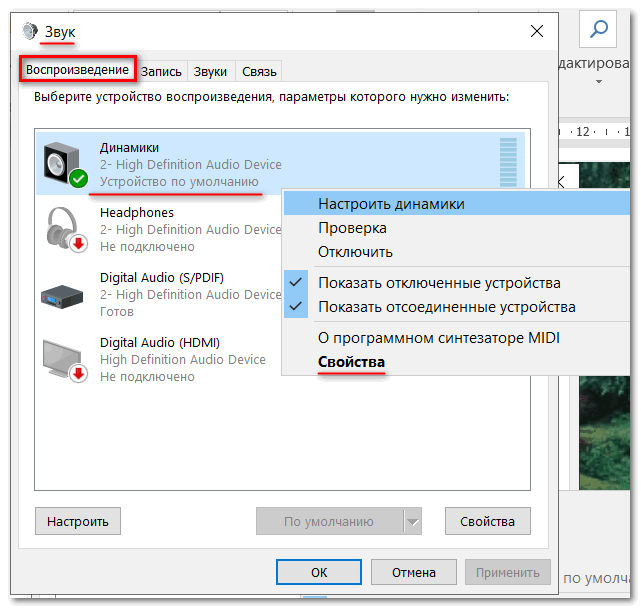Click the Digital Audio (S/PDIF) receiver icon

62,296
